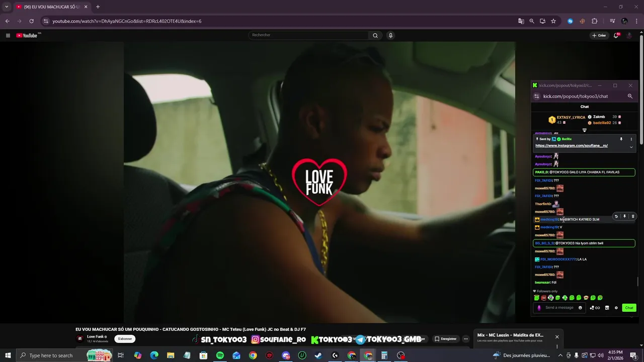Click the EXTASY_LYRICA top gifter name
Screen dimensions: 644x362
[571, 117]
